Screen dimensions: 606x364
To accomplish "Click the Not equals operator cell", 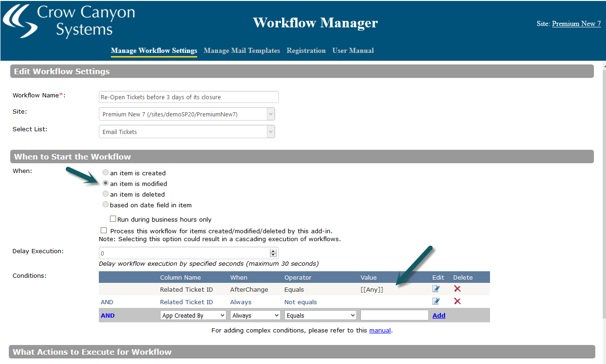I will [x=301, y=302].
